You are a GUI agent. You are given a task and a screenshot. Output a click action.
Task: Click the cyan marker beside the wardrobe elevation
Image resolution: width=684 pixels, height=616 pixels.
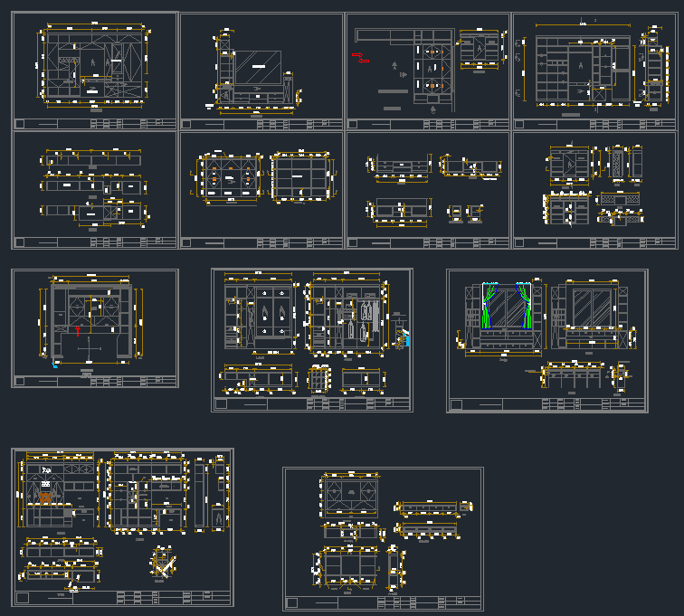[404, 340]
